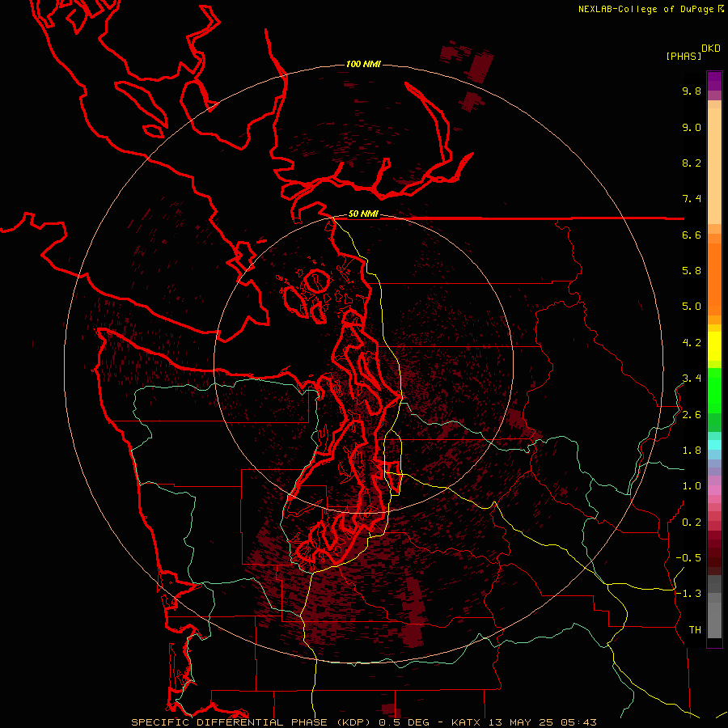Click the 8.2 value on color scale
728x728 pixels.
[x=692, y=163]
